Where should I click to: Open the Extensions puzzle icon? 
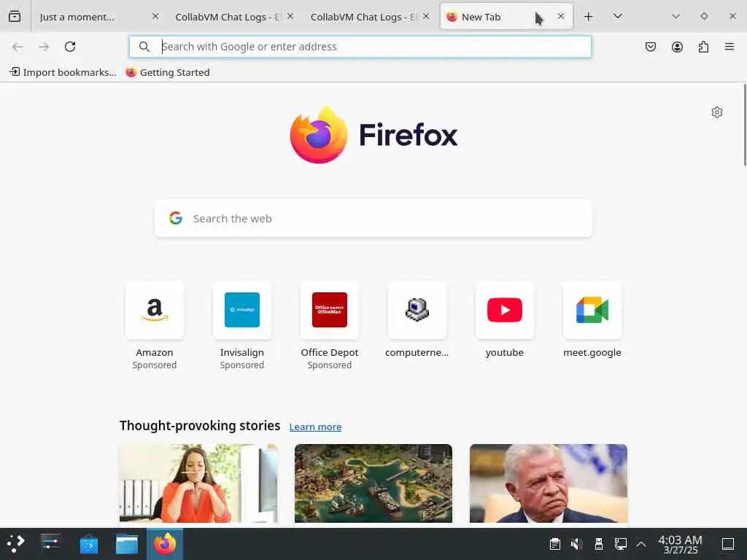click(x=703, y=47)
